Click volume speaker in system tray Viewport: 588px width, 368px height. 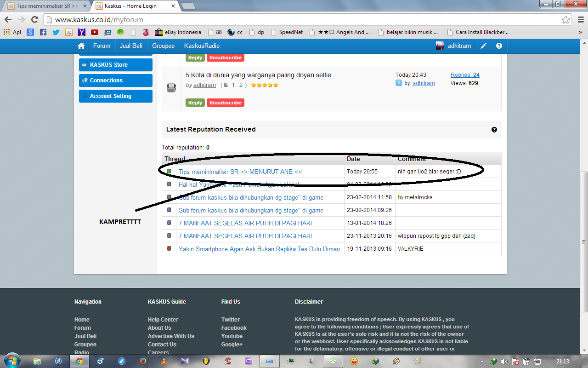504,362
